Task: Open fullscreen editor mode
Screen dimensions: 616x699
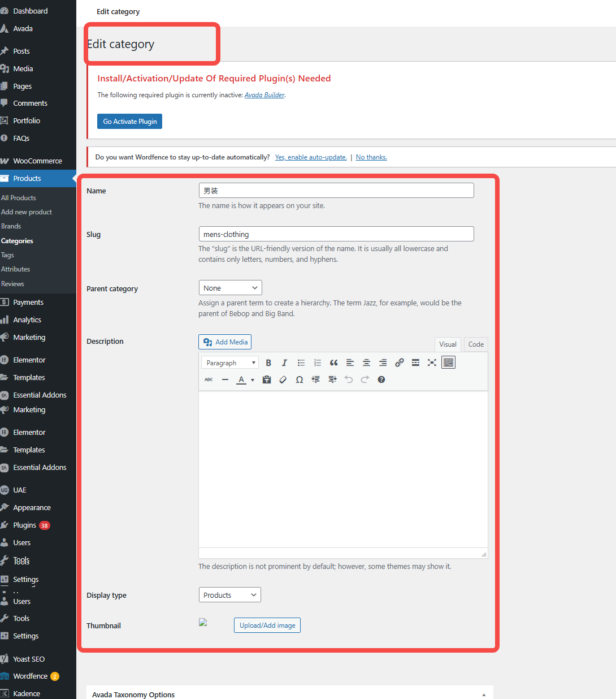Action: (432, 363)
